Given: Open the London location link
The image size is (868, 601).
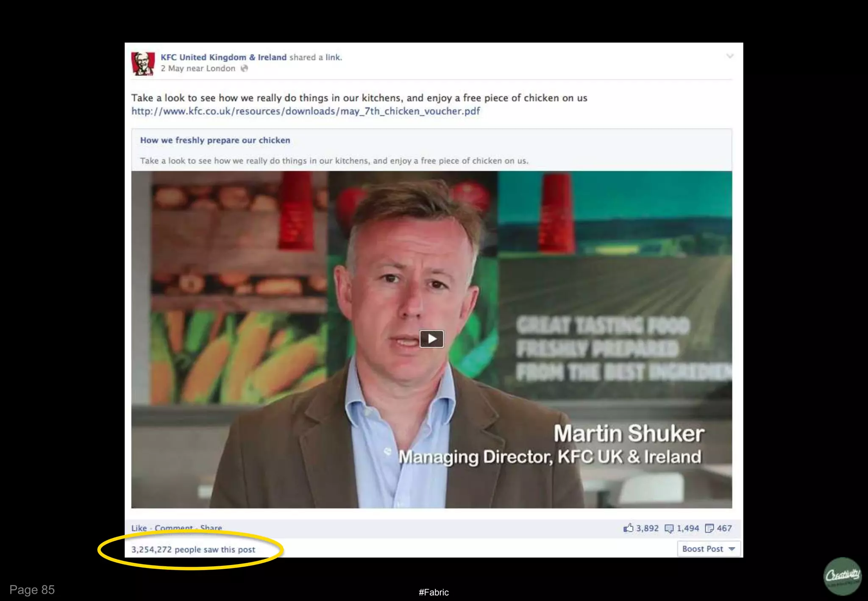Looking at the screenshot, I should 220,69.
